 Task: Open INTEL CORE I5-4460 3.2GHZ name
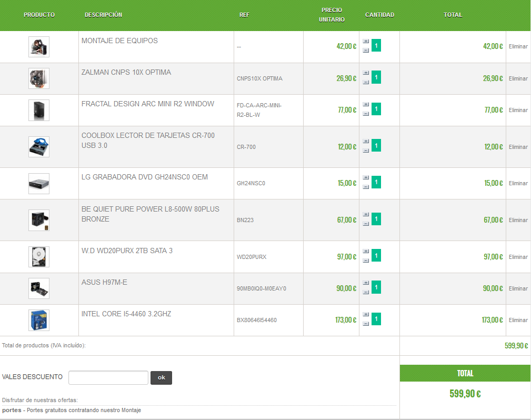tap(126, 314)
